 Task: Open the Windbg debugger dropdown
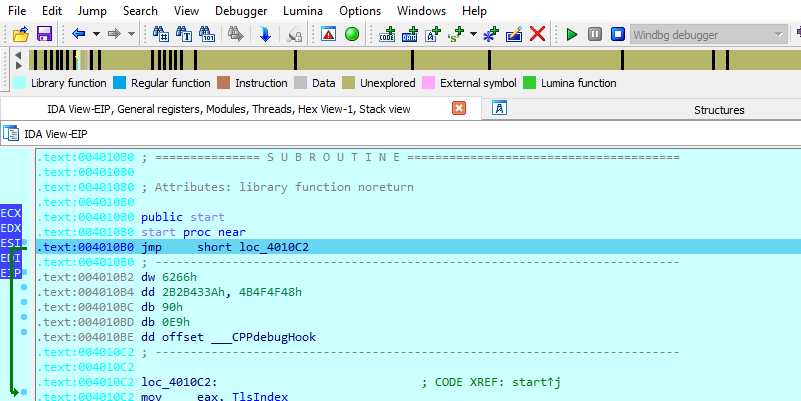tap(779, 34)
